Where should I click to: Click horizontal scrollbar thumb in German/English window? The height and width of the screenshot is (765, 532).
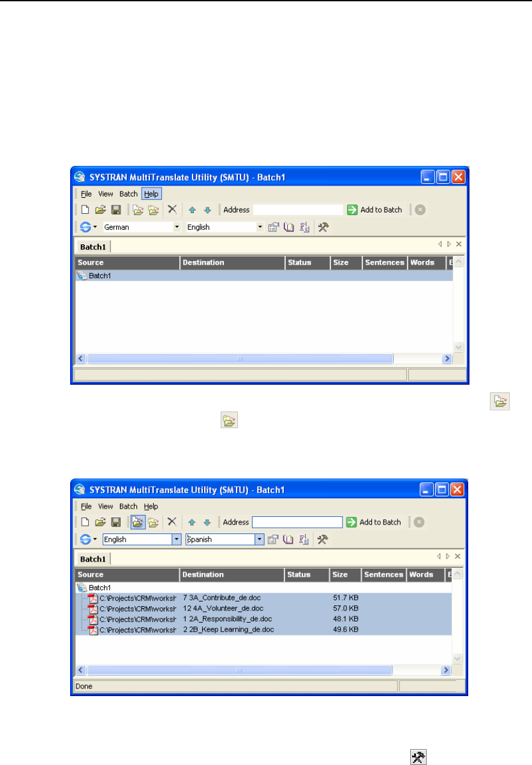[240, 359]
